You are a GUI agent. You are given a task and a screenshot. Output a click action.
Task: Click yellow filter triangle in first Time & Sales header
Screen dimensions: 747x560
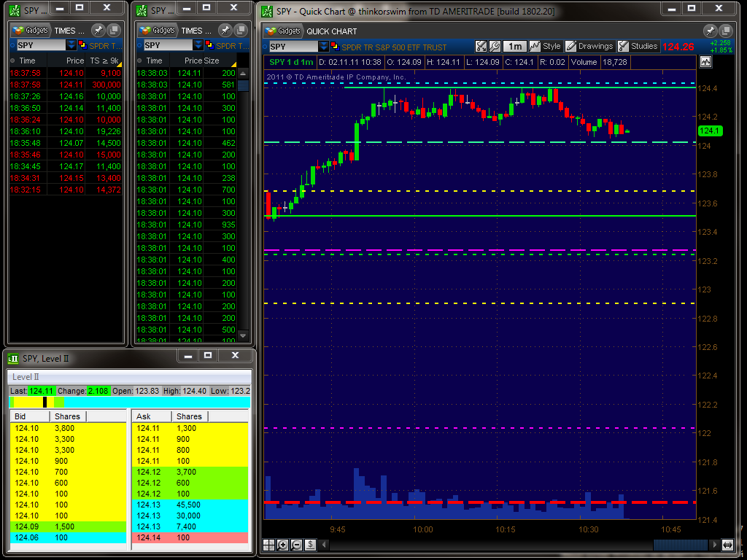(x=119, y=64)
